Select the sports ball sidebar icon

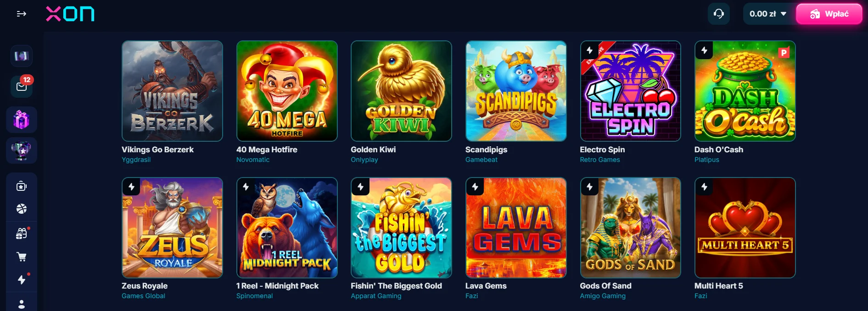coord(22,209)
